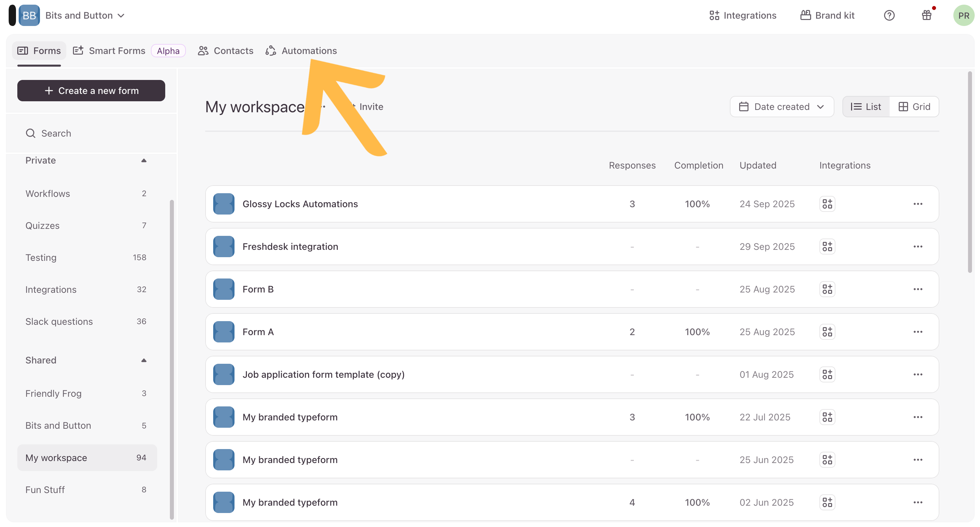The height and width of the screenshot is (527, 980).
Task: Open three-dot menu for Job application form
Action: [x=918, y=374]
